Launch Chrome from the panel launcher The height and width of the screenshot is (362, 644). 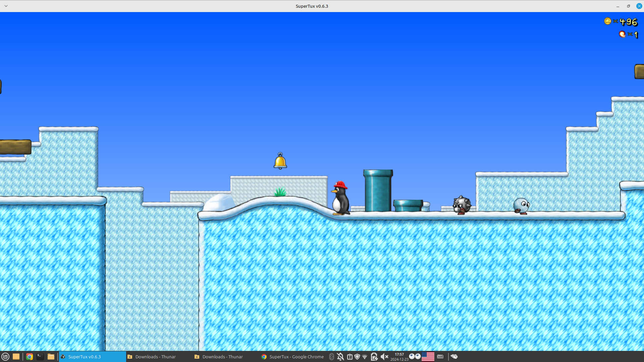[x=30, y=357]
